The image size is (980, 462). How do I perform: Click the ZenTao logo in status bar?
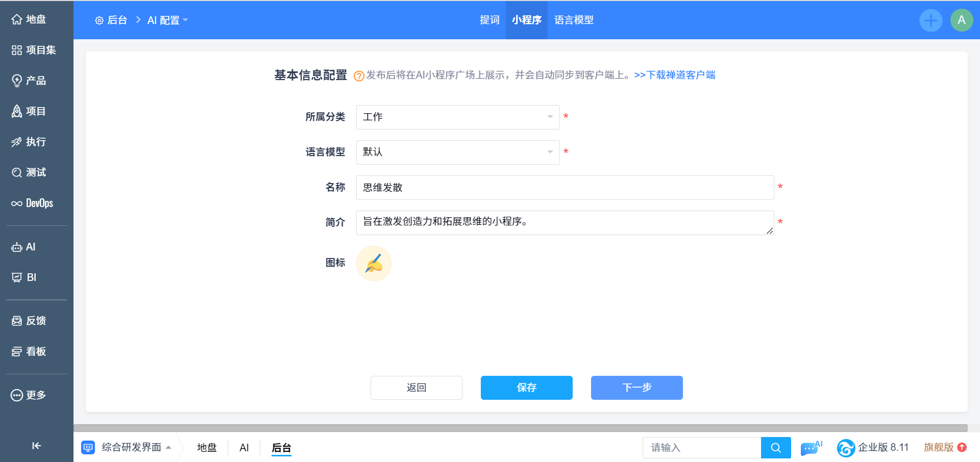(846, 448)
